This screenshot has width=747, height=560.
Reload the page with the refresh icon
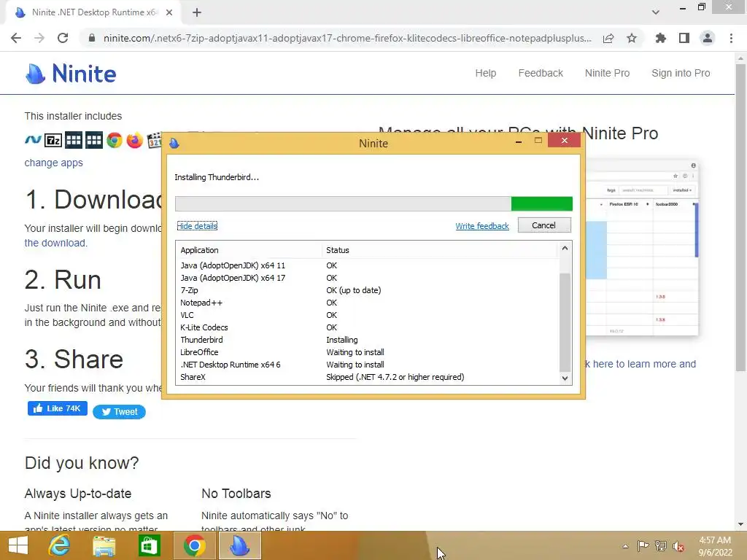[63, 38]
